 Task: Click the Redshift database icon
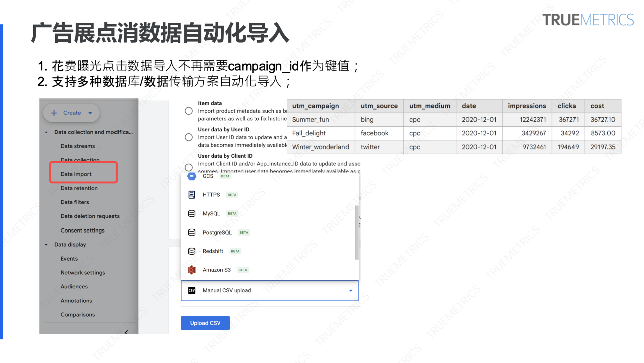[192, 251]
